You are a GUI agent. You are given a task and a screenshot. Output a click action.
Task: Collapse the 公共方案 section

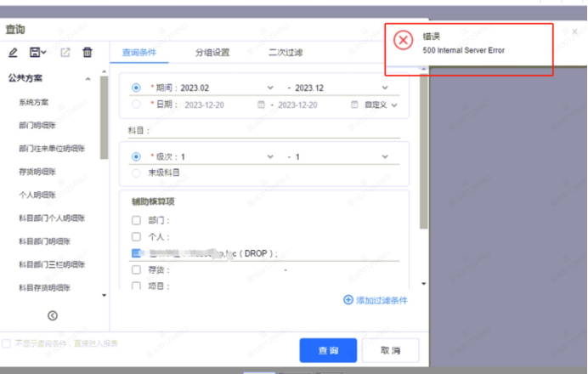coord(88,79)
